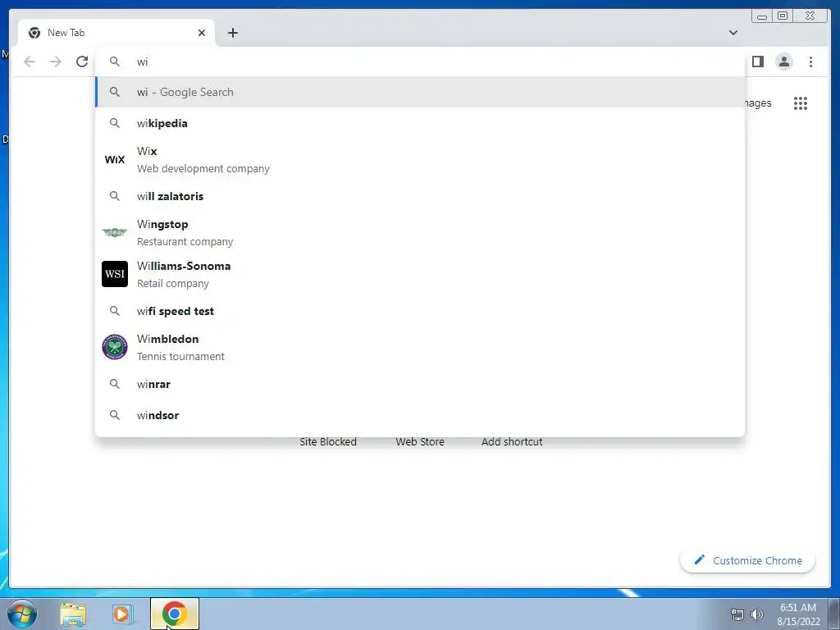Viewport: 840px width, 630px height.
Task: Click the Wix logo icon
Action: tap(115, 160)
